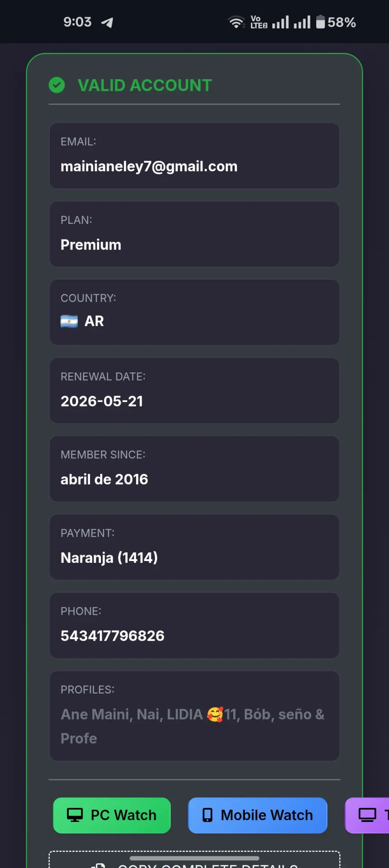Click the green checkmark valid-account icon
Screen dimensions: 389x868
coord(57,85)
